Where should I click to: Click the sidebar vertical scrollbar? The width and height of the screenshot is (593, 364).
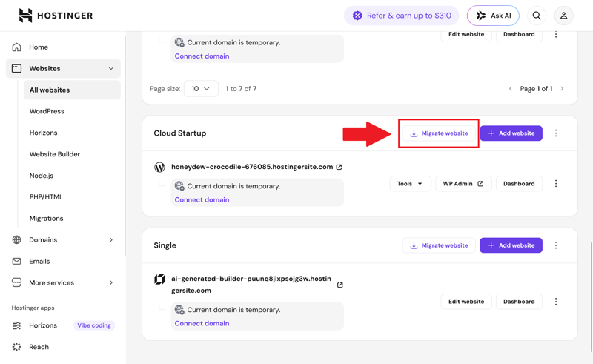tap(125, 146)
